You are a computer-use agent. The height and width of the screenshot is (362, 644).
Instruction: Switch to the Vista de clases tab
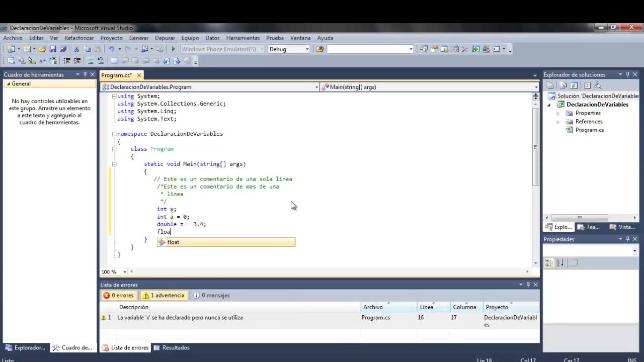pyautogui.click(x=622, y=227)
